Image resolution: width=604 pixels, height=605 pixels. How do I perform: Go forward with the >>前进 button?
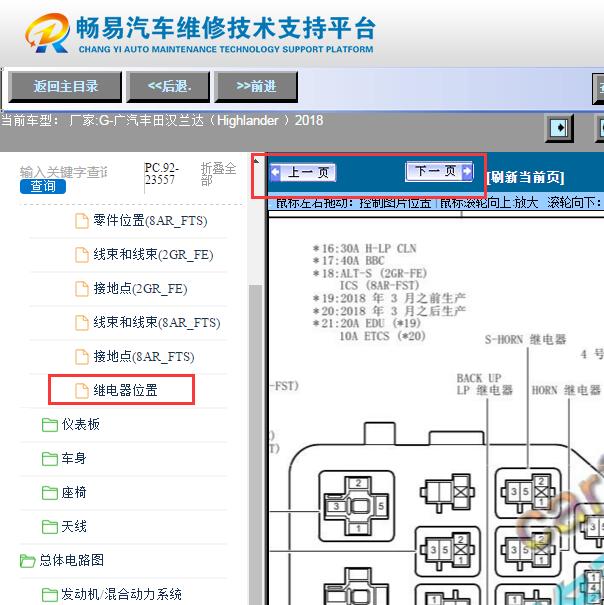point(256,86)
